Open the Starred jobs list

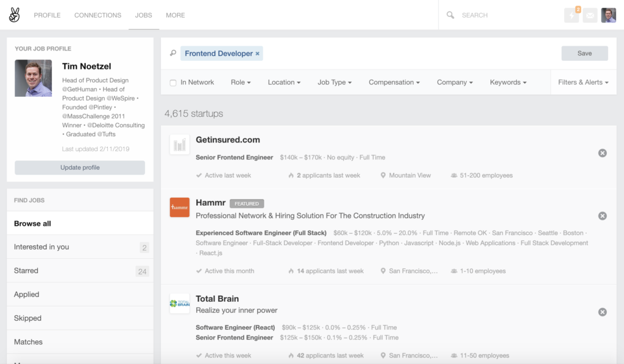(80, 271)
